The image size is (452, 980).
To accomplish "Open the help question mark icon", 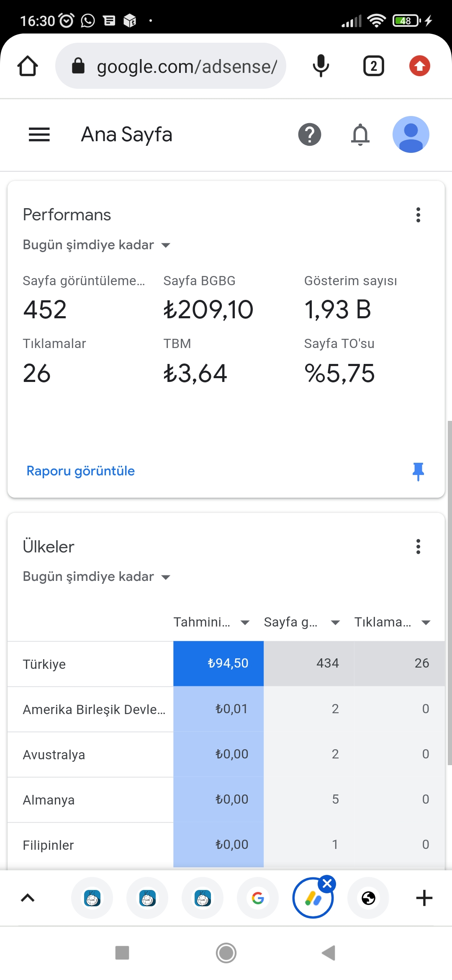I will click(310, 134).
